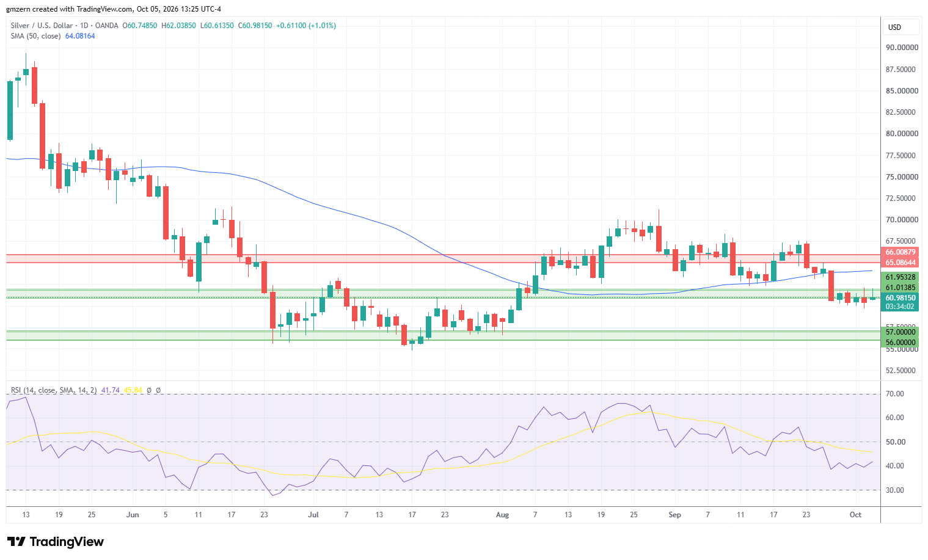928x560 pixels.
Task: Click the high price H62.03850
Action: click(x=178, y=26)
